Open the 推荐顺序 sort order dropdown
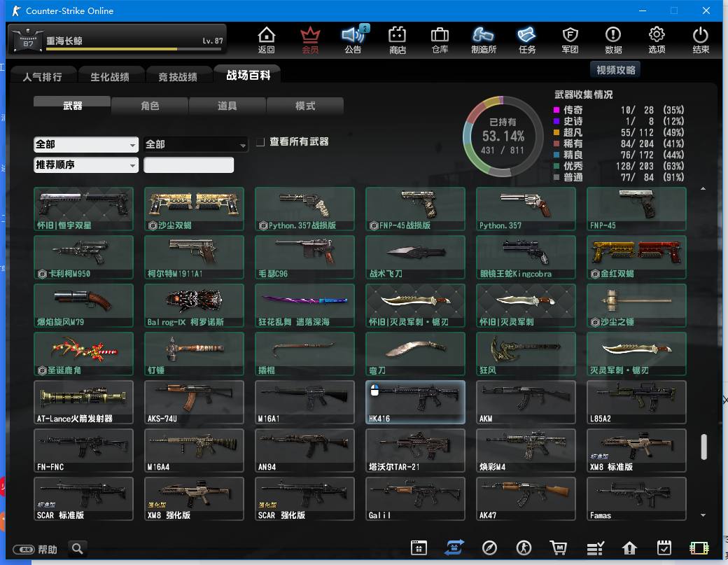The image size is (728, 565). [x=86, y=165]
